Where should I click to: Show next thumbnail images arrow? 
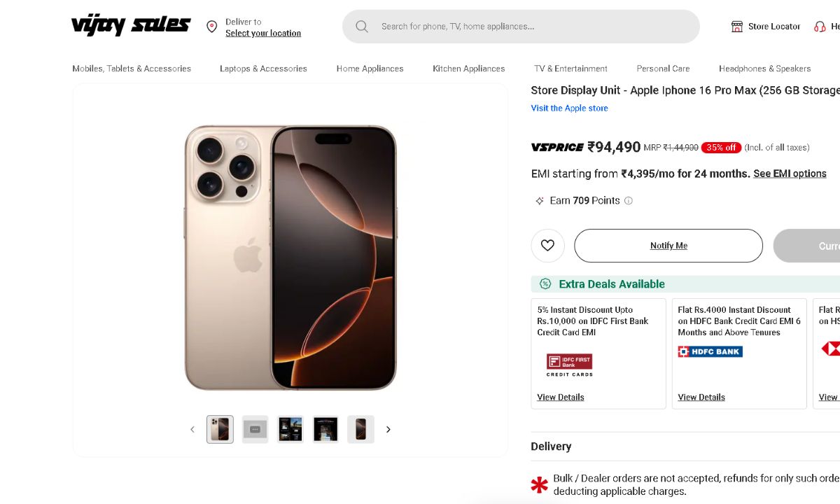388,429
